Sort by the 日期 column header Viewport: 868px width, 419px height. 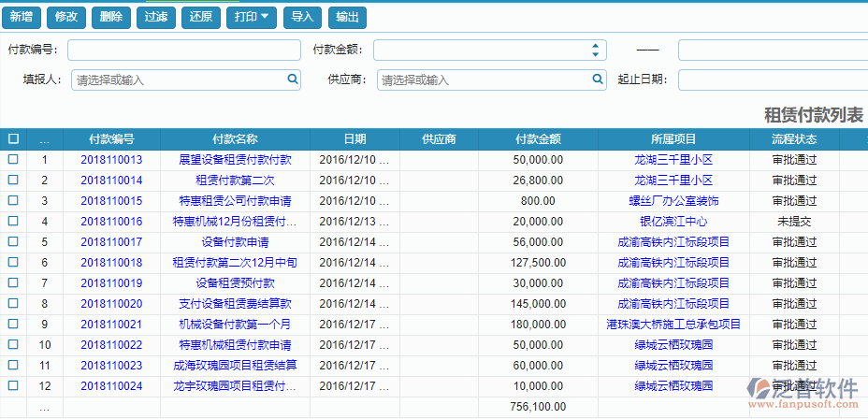[x=354, y=139]
